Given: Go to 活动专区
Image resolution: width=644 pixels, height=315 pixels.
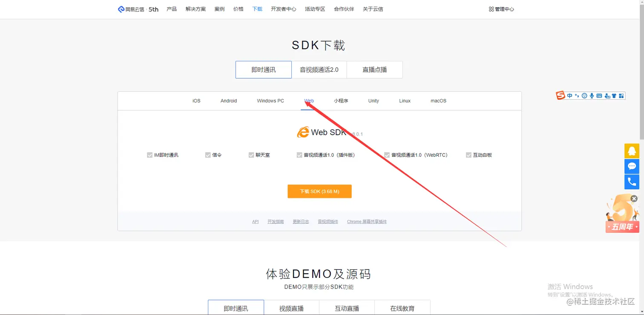Looking at the screenshot, I should [x=315, y=9].
